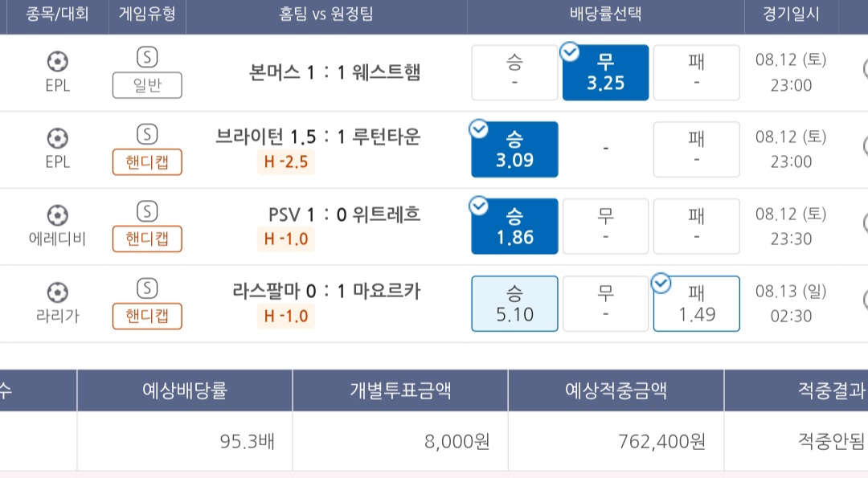
Task: Click the soccer ball icon in Brighton row
Action: pyautogui.click(x=58, y=137)
